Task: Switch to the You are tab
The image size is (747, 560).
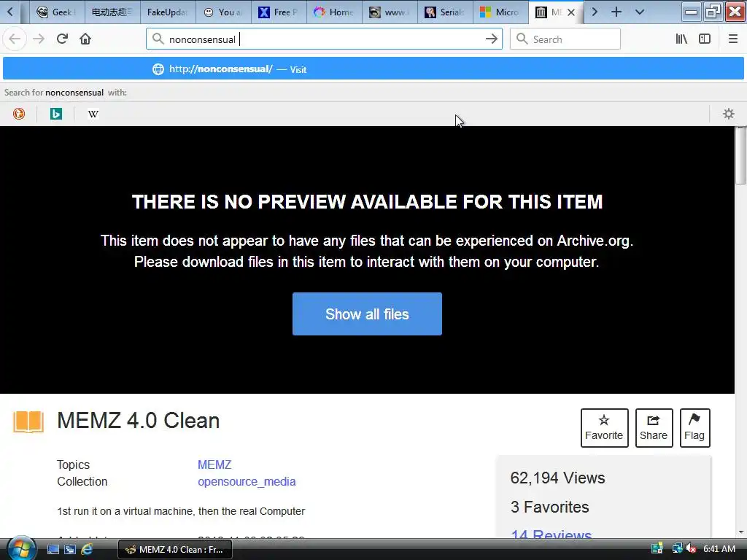Action: (223, 12)
